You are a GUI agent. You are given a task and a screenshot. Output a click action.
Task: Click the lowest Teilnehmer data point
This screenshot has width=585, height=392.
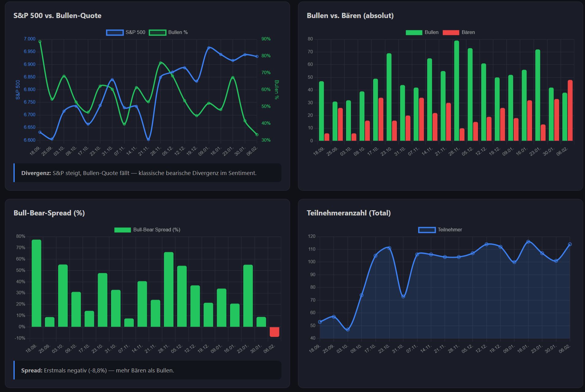pos(348,330)
